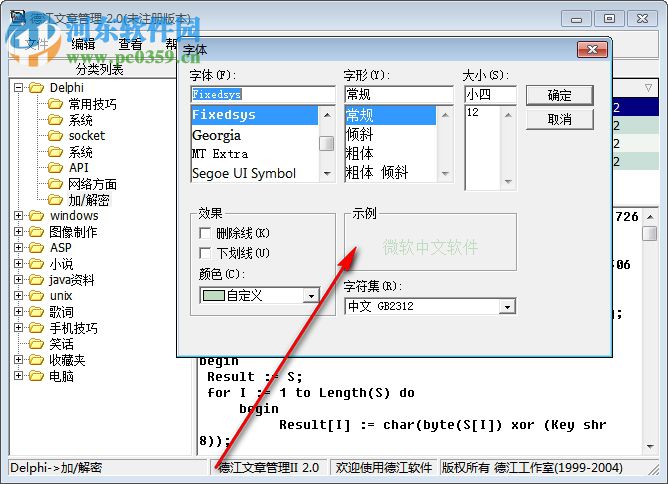Expand the unix tree node
668x484 pixels.
(18, 296)
